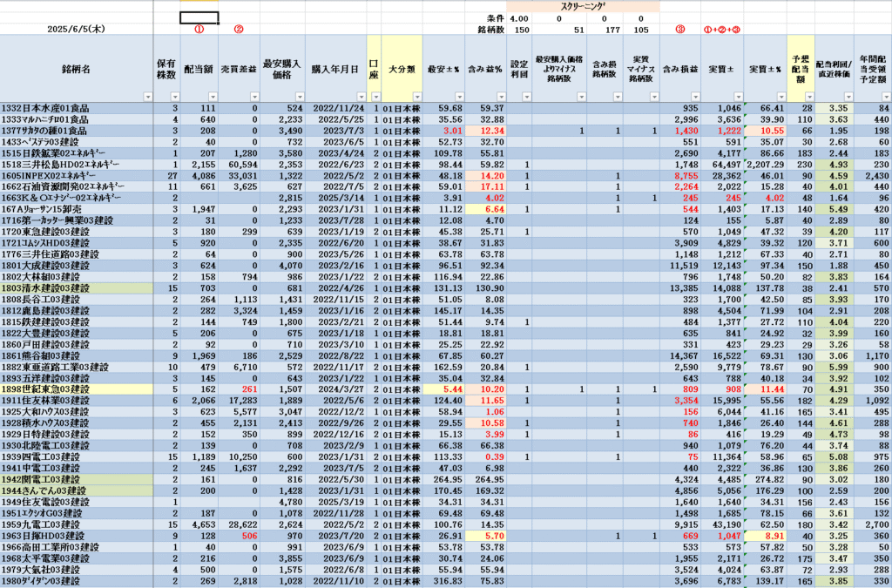Screen dimensions: 892x588
Task: Select the 1944きんでん03建設 name cell
Action: point(77,491)
